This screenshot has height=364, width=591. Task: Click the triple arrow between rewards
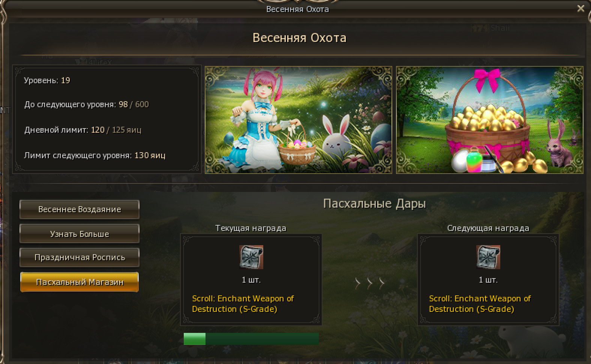(x=370, y=283)
